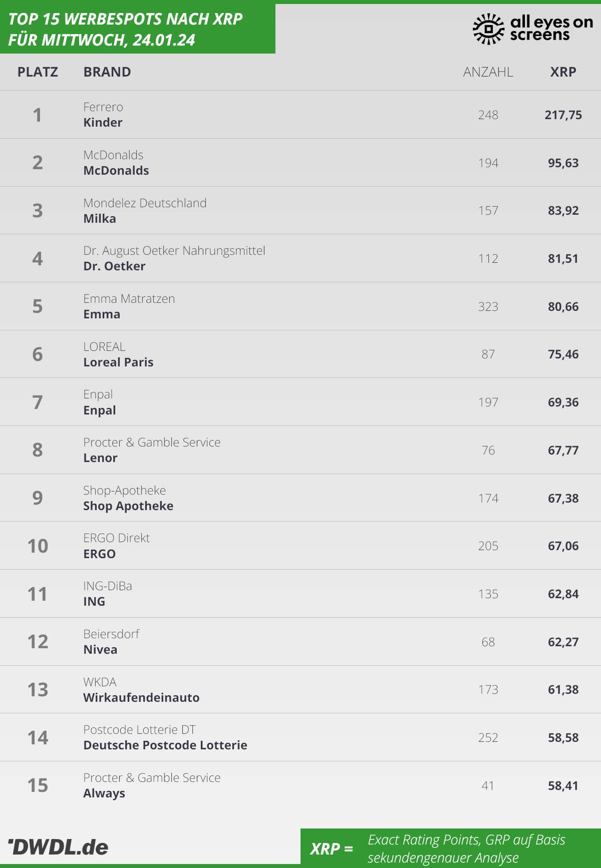
Task: Click the Wirkaufendeinauto brand name
Action: (x=141, y=698)
